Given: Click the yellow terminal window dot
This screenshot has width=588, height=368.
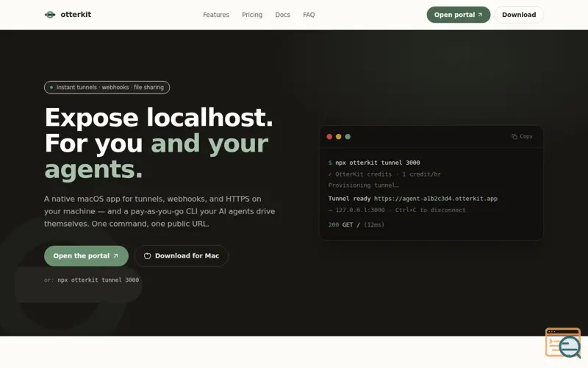Looking at the screenshot, I should coord(338,137).
